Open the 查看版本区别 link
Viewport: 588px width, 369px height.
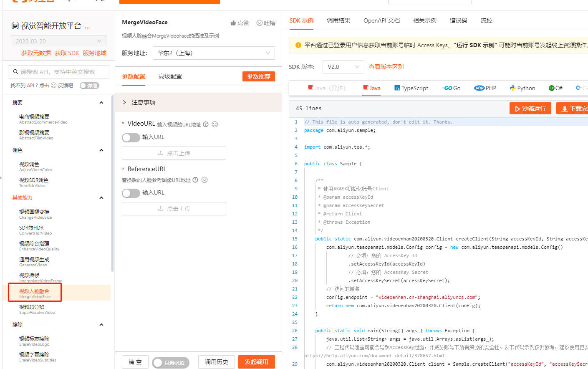pyautogui.click(x=386, y=67)
